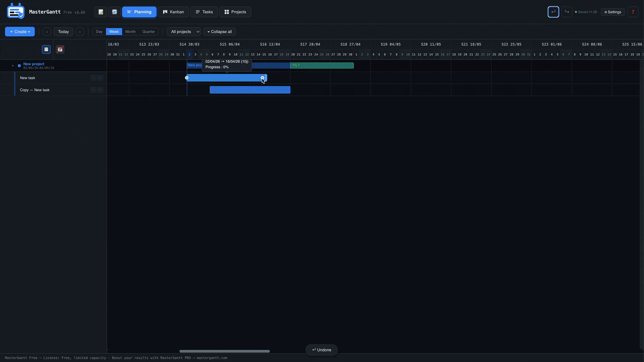Click the blue New project color square
644x362 pixels.
pyautogui.click(x=19, y=66)
